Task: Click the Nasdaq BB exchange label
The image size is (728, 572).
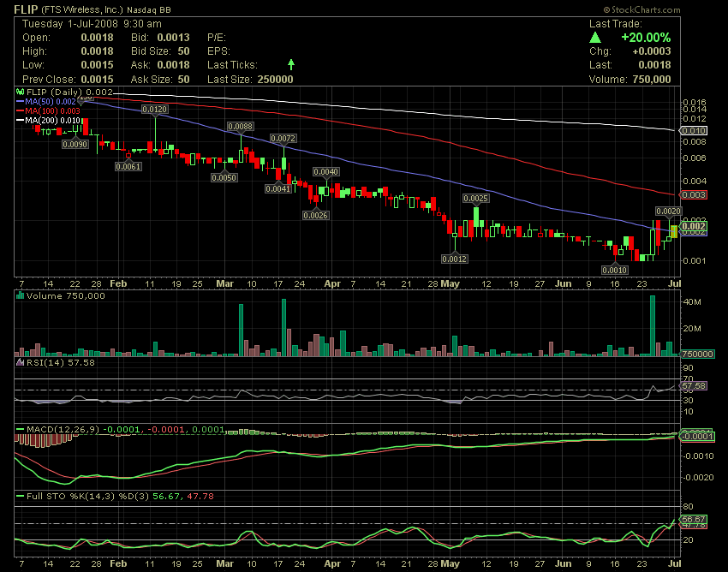Action: 148,9
